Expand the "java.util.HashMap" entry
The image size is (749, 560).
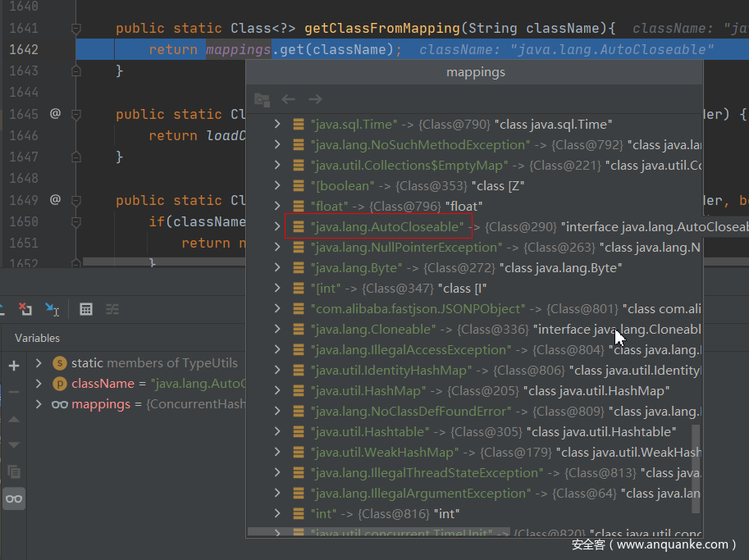(277, 391)
